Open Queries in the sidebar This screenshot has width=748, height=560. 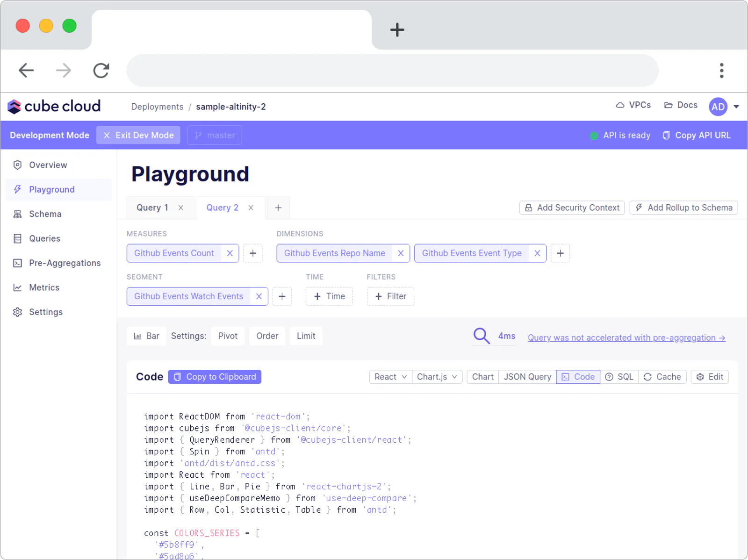click(x=59, y=238)
